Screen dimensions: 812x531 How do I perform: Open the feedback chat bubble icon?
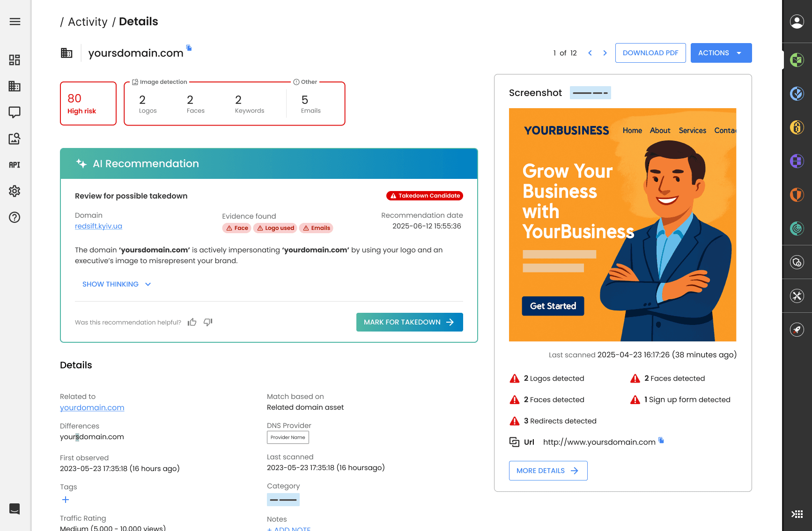(x=15, y=112)
